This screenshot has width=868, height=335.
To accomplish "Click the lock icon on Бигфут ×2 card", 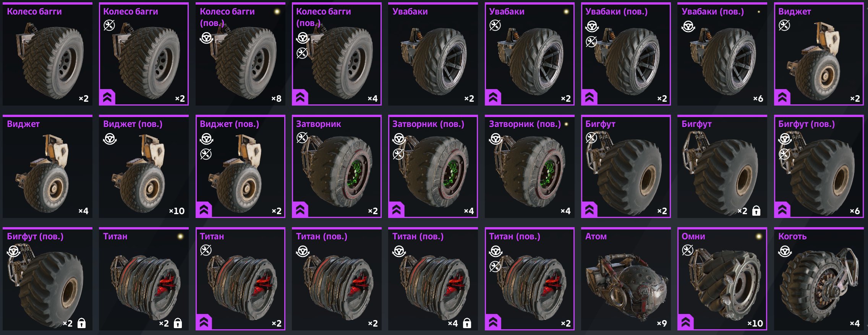I will click(x=756, y=211).
